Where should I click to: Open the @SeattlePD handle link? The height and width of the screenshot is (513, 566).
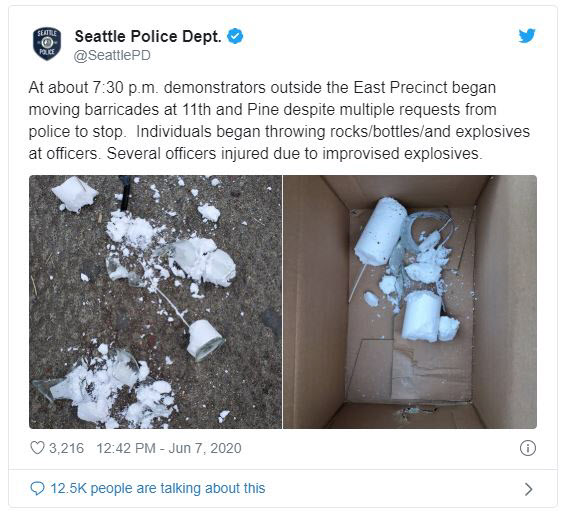(x=112, y=56)
